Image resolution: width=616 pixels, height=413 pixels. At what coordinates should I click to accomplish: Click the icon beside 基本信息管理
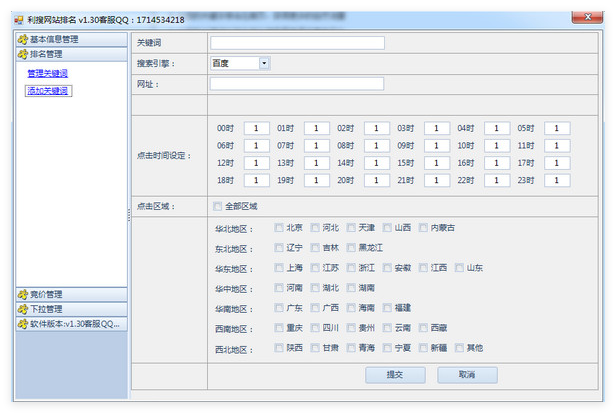[23, 39]
